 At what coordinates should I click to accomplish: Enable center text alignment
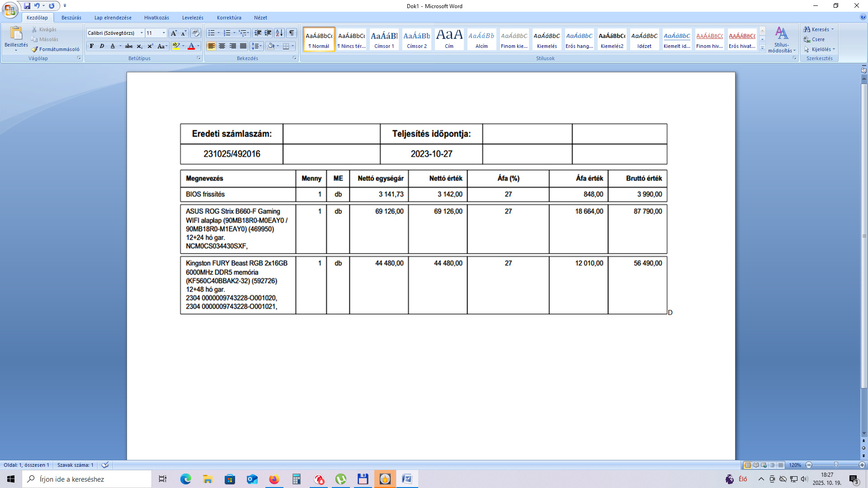222,46
